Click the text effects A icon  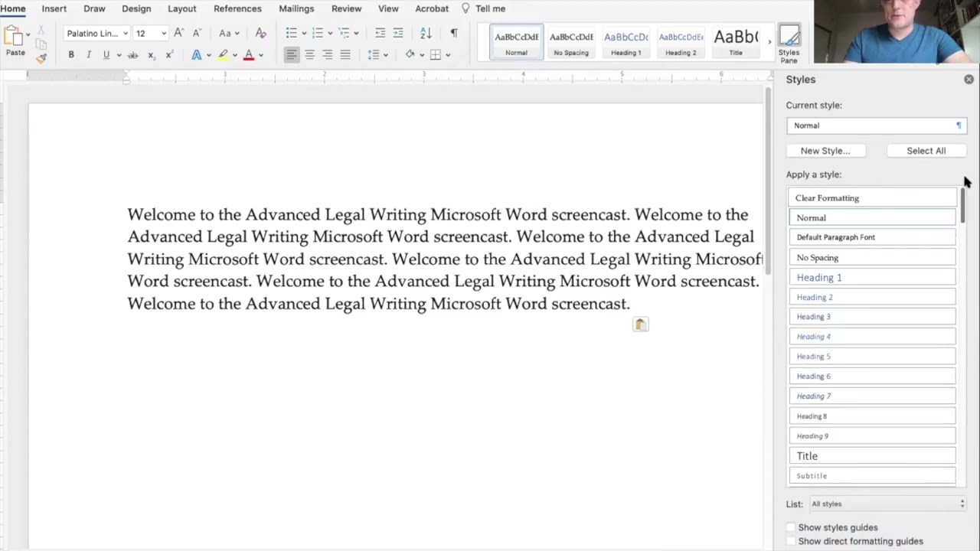(197, 55)
